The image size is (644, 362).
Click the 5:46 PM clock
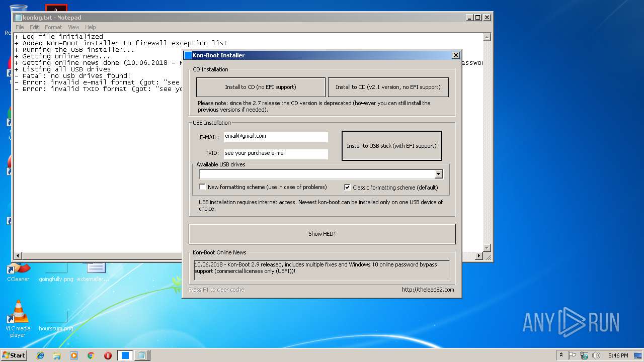(618, 355)
